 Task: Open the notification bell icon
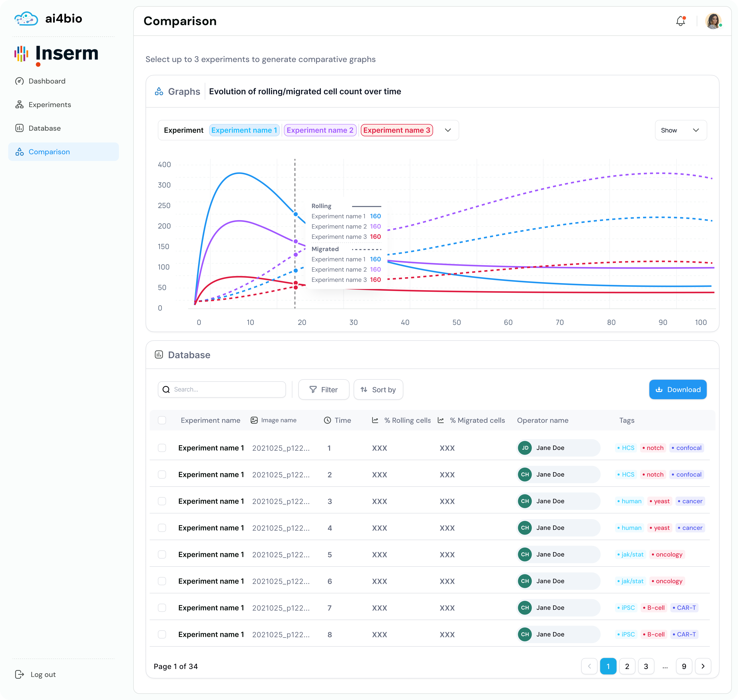tap(681, 21)
